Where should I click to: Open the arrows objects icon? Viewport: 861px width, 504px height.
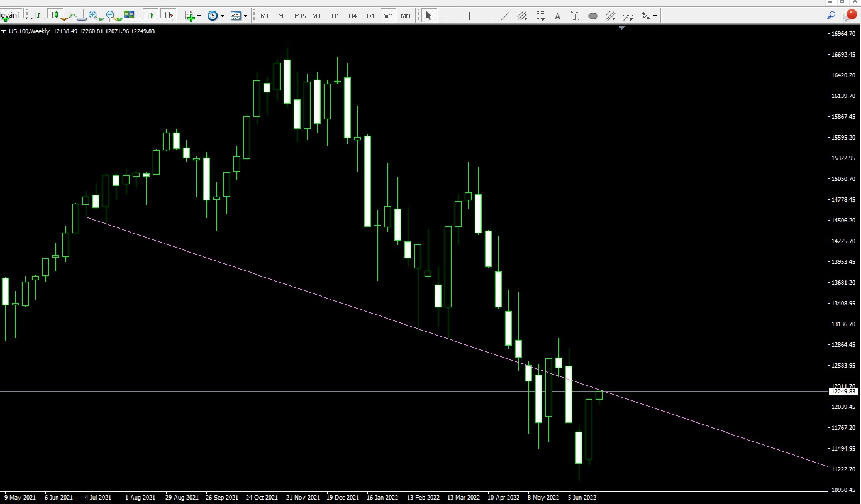point(646,16)
